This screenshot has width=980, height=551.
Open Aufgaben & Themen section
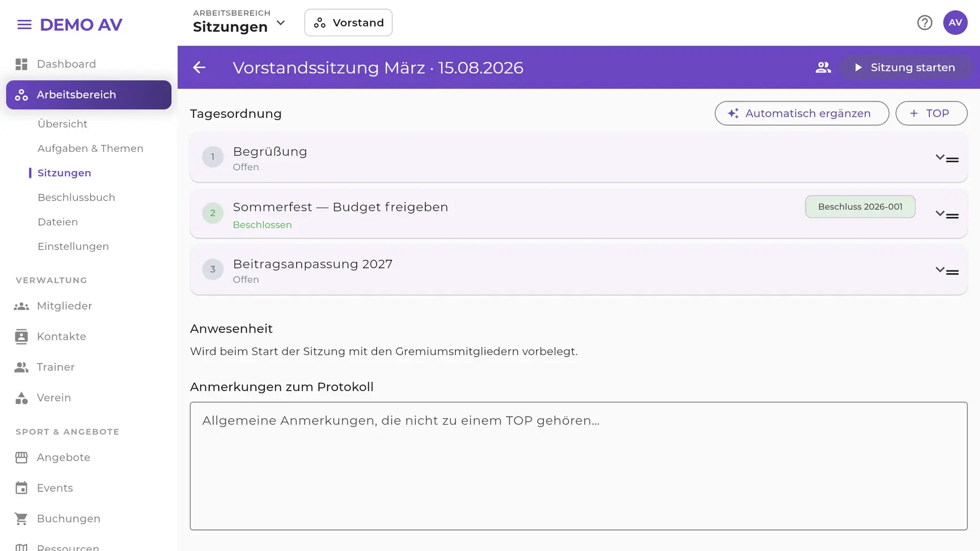90,149
